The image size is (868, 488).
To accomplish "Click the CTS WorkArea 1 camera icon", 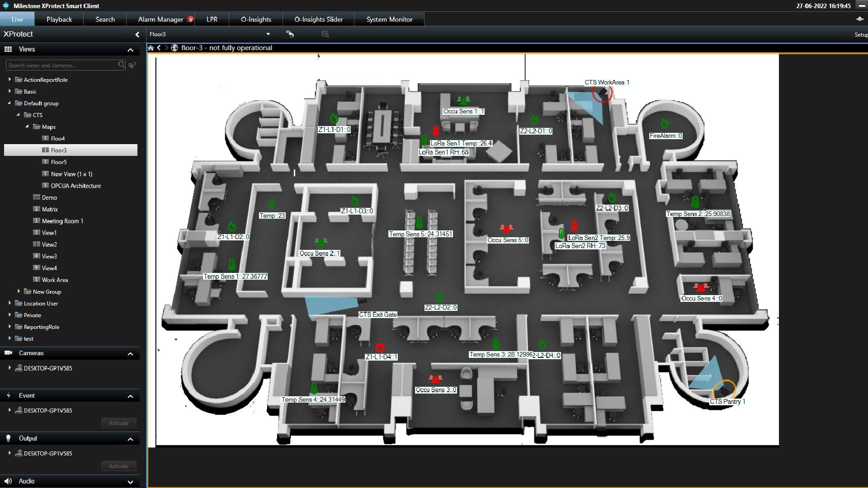I will coord(603,93).
